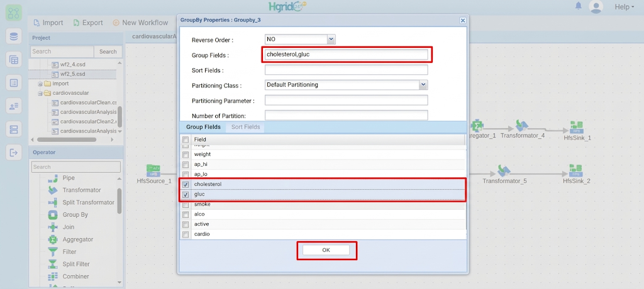Create a New Workflow from the toolbar

point(140,23)
